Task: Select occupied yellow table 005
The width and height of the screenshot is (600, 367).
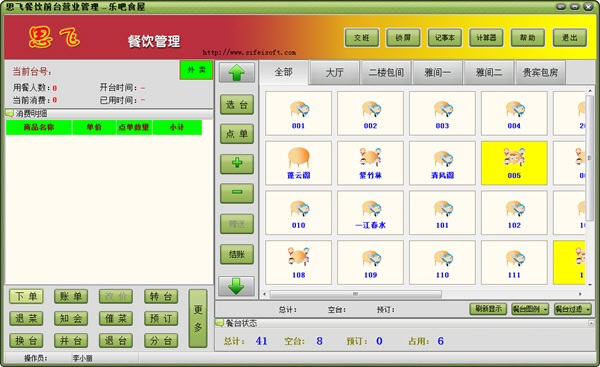Action: [514, 163]
